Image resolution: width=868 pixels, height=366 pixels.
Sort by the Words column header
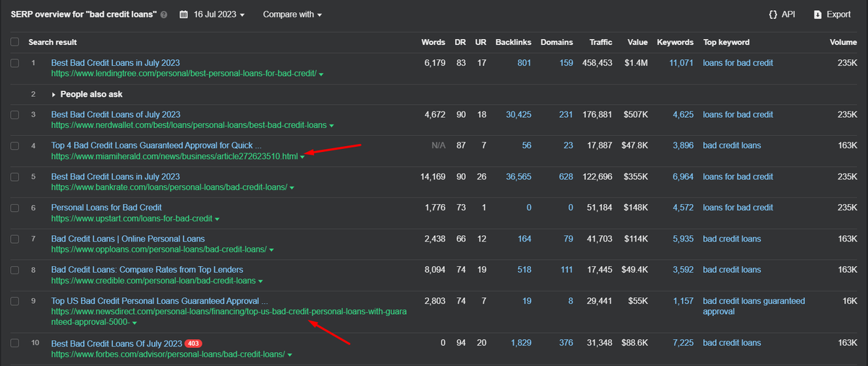click(x=433, y=42)
